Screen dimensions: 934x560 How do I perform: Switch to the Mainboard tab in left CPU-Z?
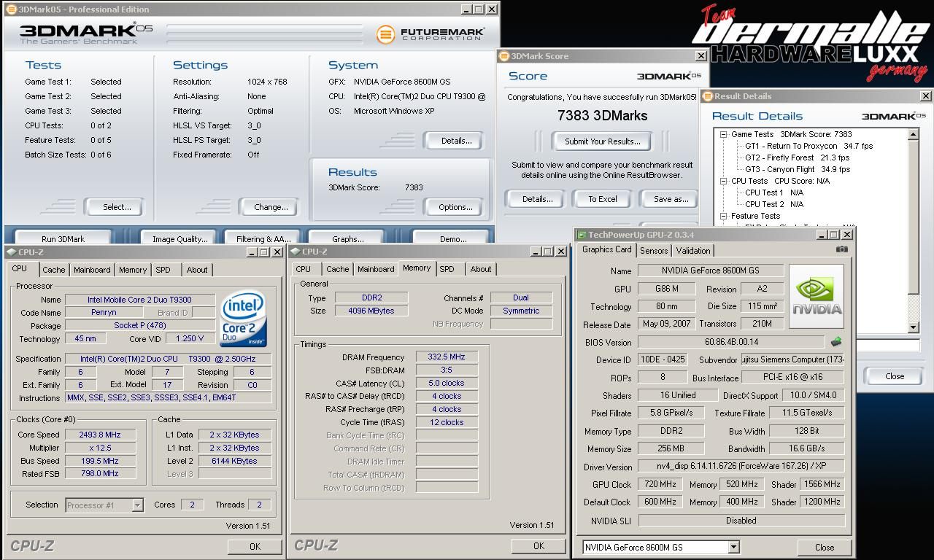[x=92, y=270]
